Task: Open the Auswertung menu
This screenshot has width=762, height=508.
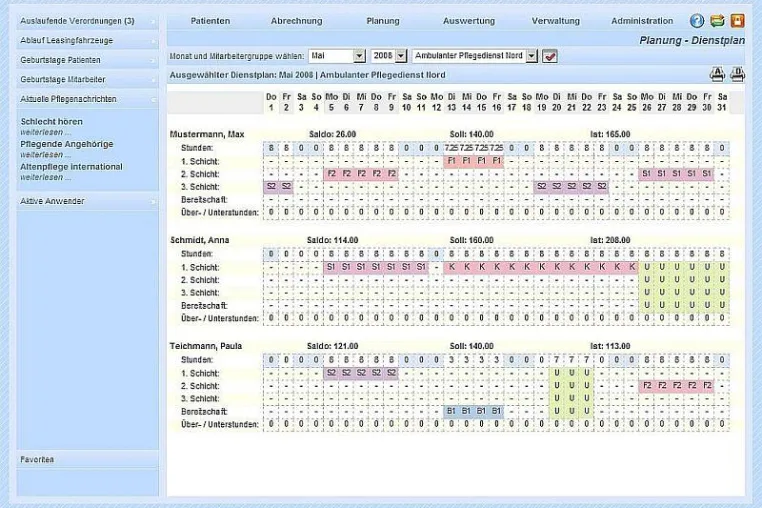Action: click(x=469, y=21)
